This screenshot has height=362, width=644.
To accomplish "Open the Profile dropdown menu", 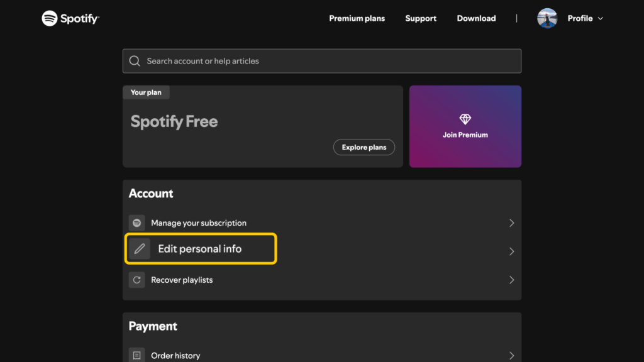I will [586, 18].
